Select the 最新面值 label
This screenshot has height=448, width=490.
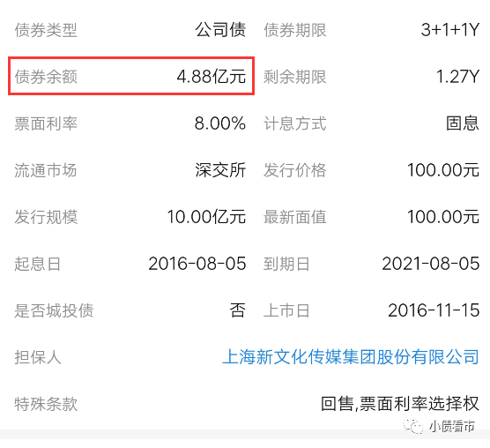[295, 217]
